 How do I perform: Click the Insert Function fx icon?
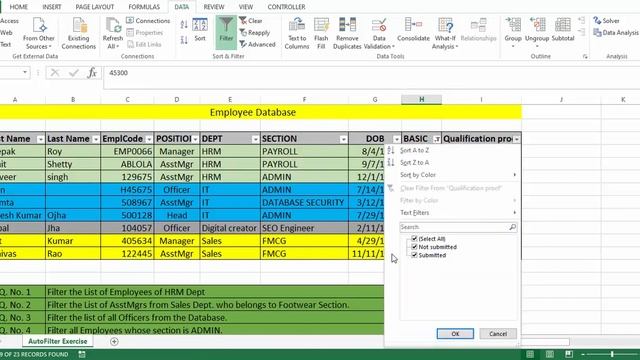[92, 73]
